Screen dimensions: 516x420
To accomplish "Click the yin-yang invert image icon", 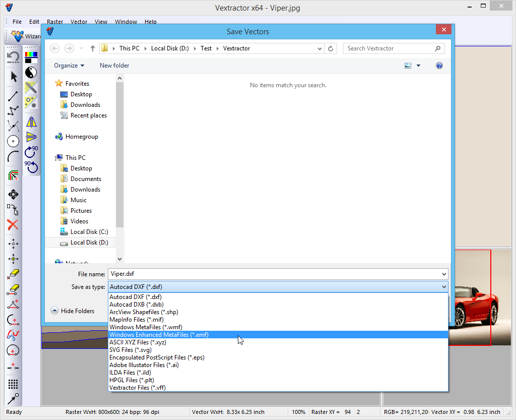I will 31,72.
